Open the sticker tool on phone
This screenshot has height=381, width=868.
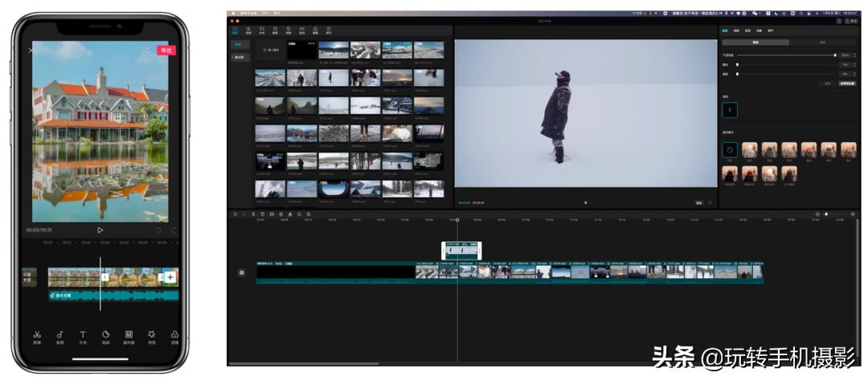[105, 335]
